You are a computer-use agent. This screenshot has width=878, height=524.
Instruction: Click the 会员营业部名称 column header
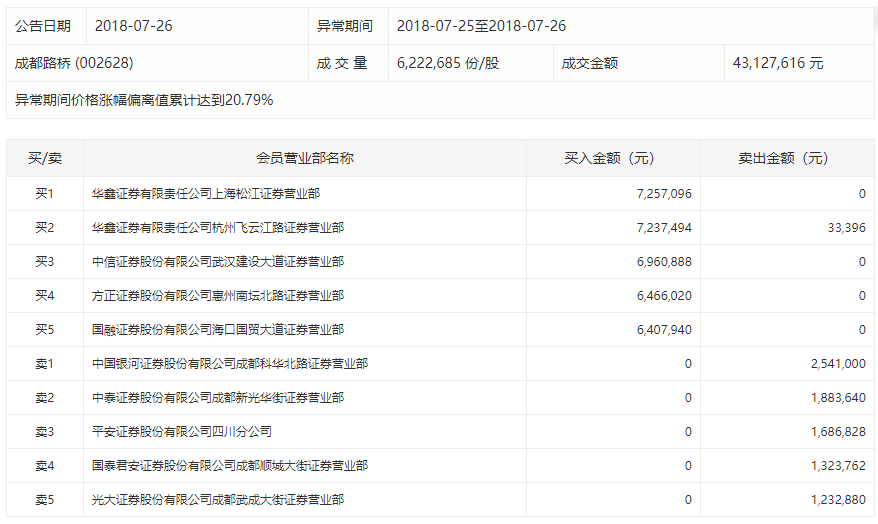(305, 158)
